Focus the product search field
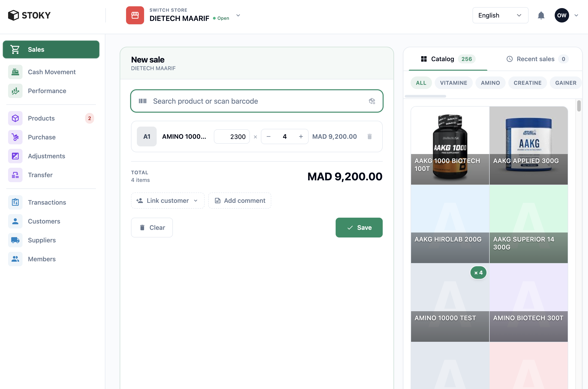 [x=257, y=101]
